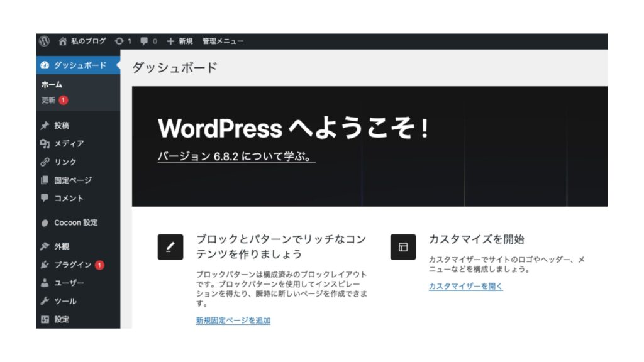Click the circle icon for Cocoon 設定

[x=45, y=223]
